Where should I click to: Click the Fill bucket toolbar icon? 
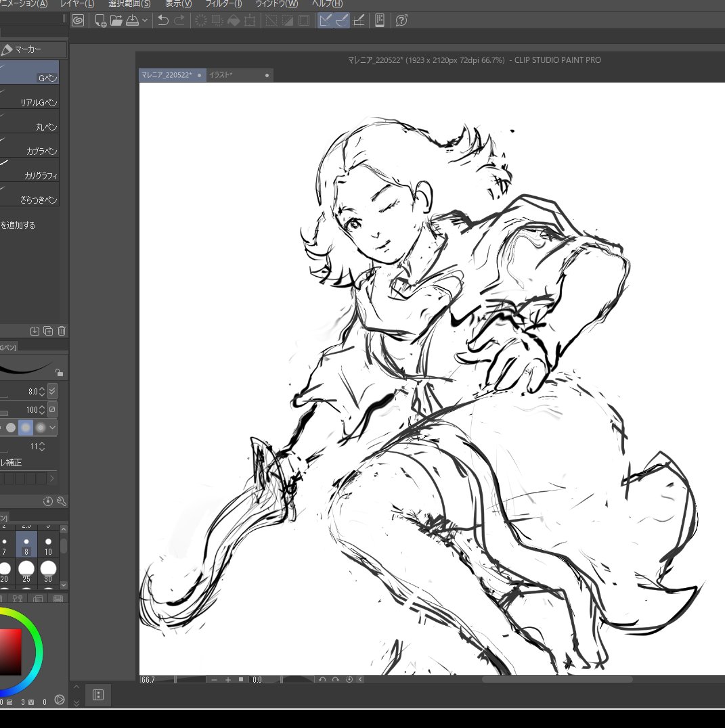coord(233,20)
